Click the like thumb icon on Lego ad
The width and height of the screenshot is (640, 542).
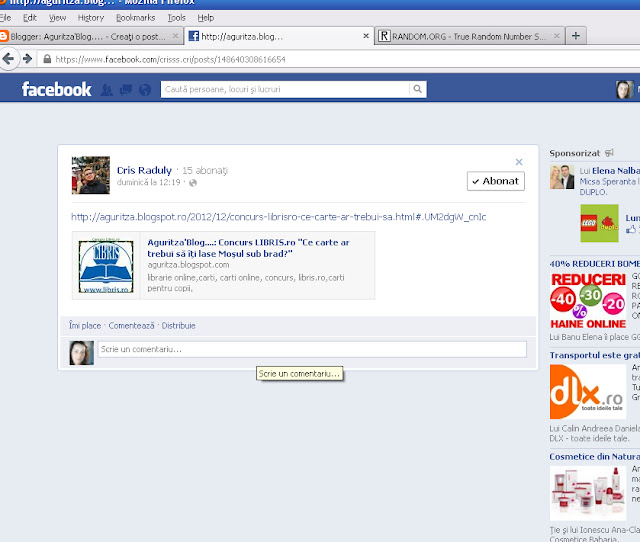click(x=631, y=229)
